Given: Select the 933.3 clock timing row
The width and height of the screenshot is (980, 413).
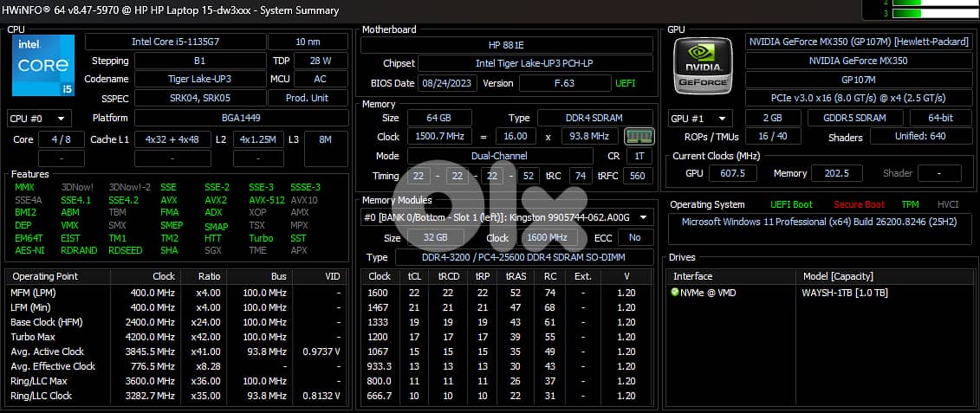Looking at the screenshot, I should coord(508,366).
